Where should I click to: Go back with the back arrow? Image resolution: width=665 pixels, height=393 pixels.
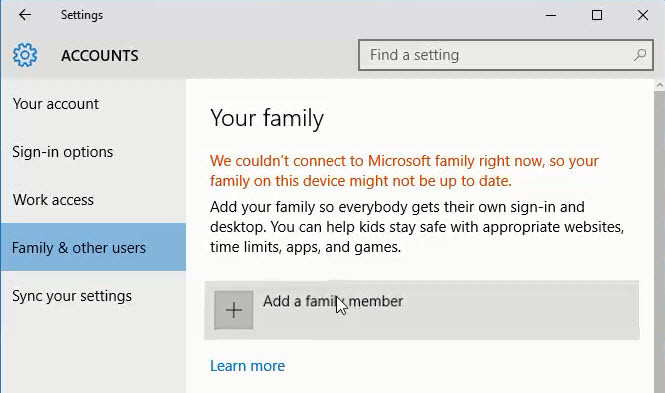(x=25, y=15)
